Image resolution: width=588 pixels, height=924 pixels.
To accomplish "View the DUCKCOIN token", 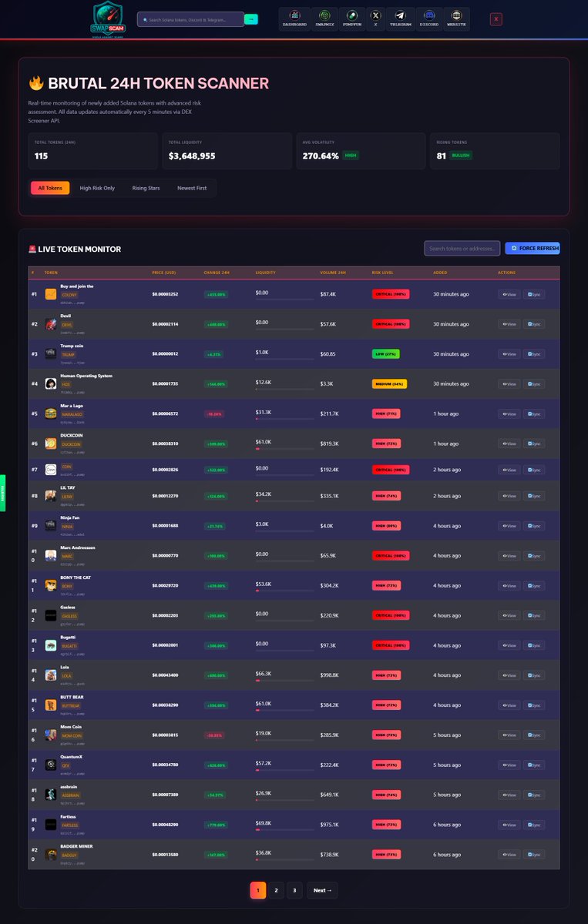I will point(509,444).
